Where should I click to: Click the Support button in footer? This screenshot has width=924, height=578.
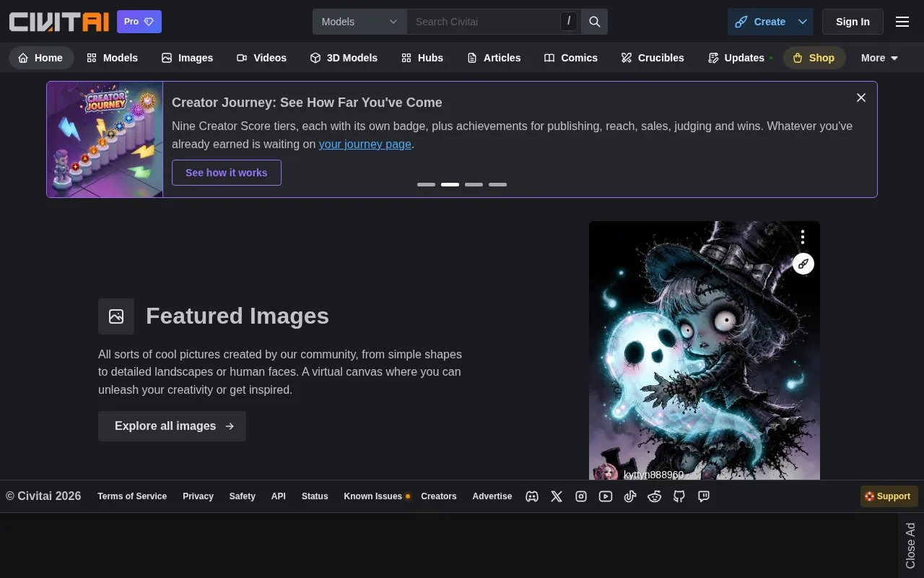[889, 496]
